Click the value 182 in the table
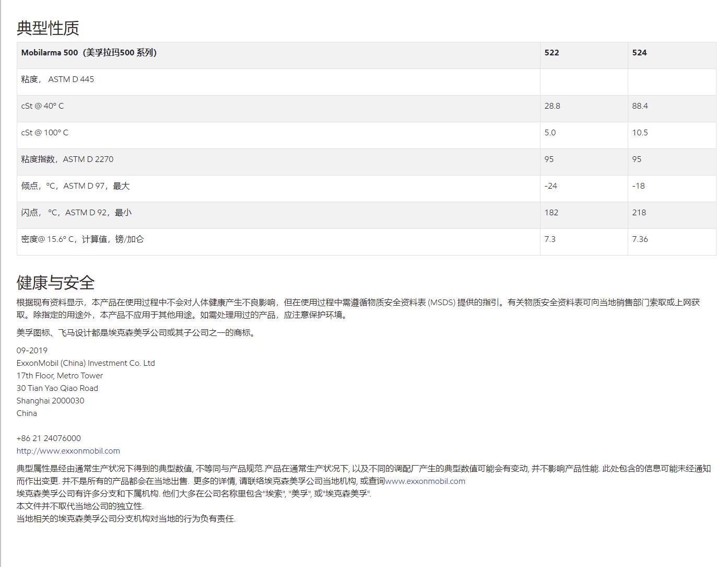Screen dimensions: 728x567 pos(551,213)
